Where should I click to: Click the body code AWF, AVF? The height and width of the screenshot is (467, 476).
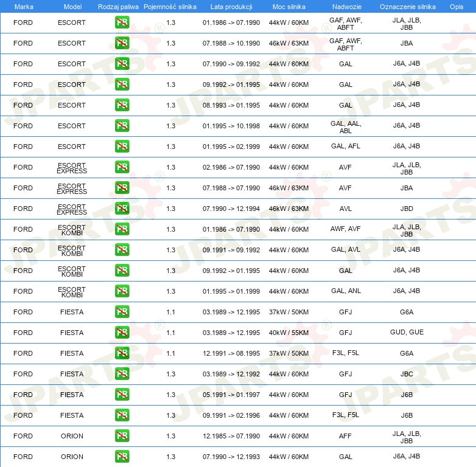coord(345,229)
